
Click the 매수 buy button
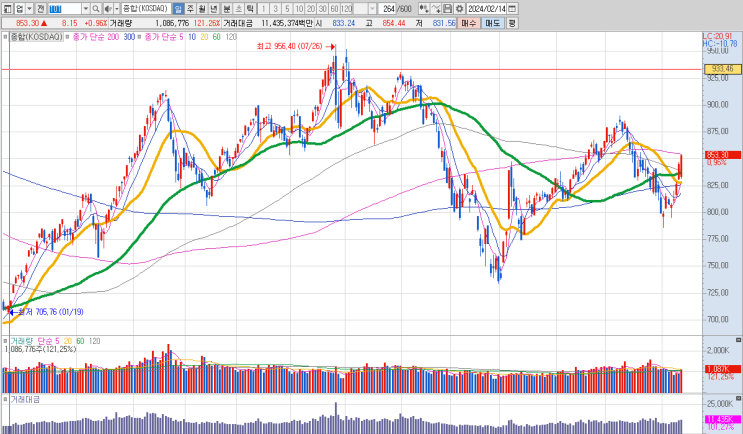coord(469,23)
